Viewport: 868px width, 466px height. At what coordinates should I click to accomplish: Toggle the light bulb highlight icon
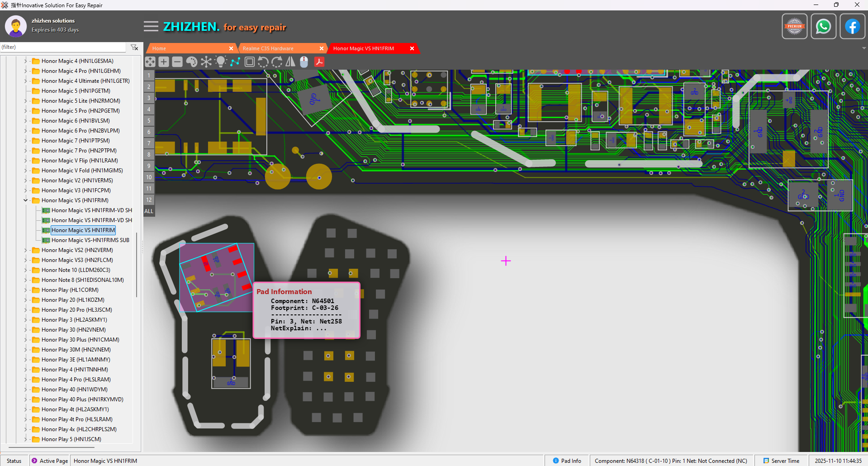click(x=221, y=62)
